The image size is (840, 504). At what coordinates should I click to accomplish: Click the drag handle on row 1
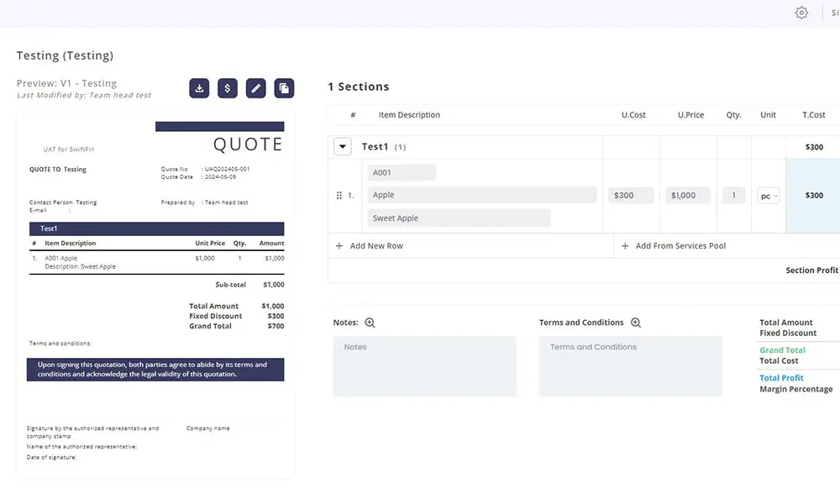339,196
